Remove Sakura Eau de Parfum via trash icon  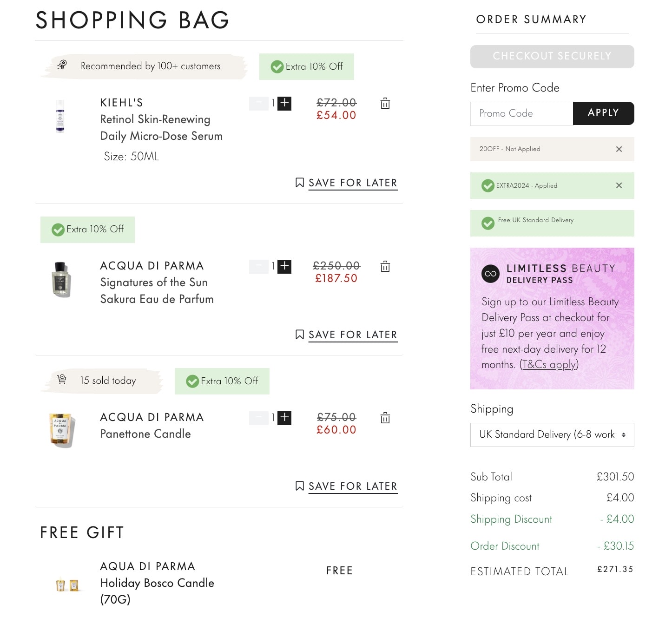385,266
